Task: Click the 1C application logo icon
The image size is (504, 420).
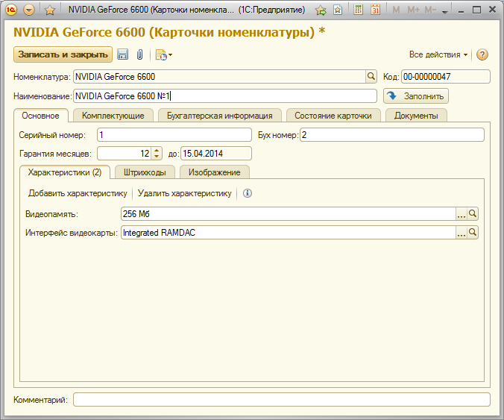Action: pyautogui.click(x=11, y=10)
